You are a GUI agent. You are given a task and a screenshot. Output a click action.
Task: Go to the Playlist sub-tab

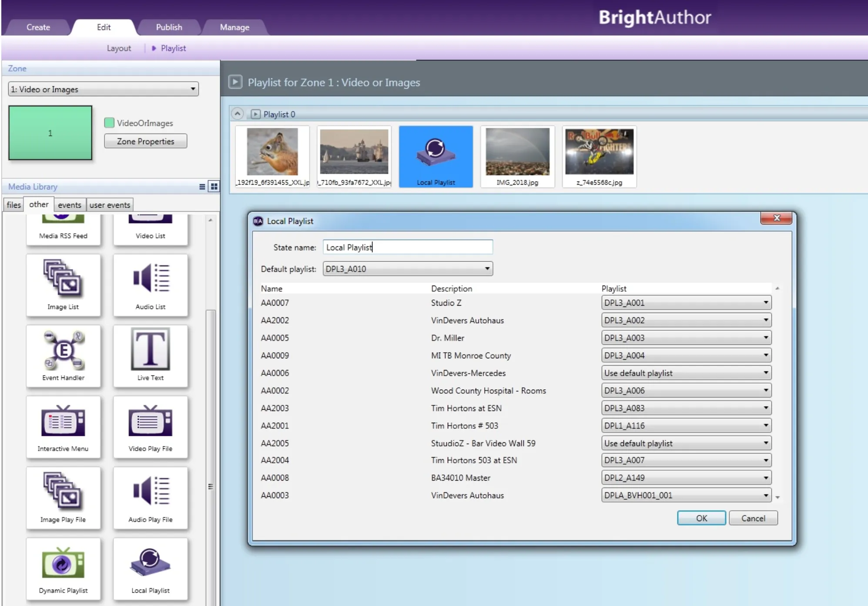click(x=173, y=48)
